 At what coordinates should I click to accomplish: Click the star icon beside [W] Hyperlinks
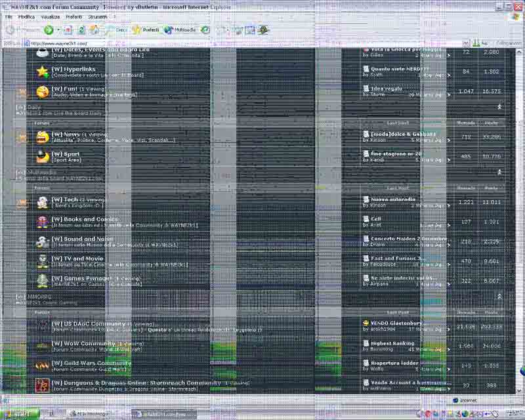(x=43, y=72)
